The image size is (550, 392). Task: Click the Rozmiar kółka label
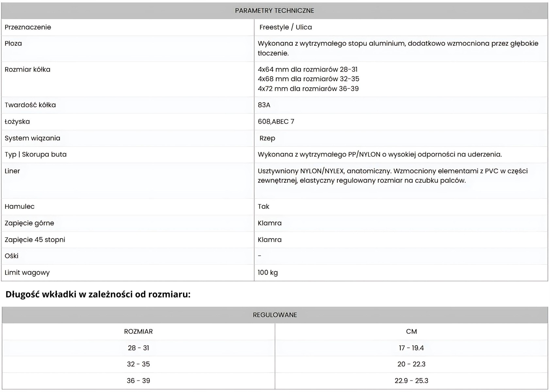(x=27, y=69)
